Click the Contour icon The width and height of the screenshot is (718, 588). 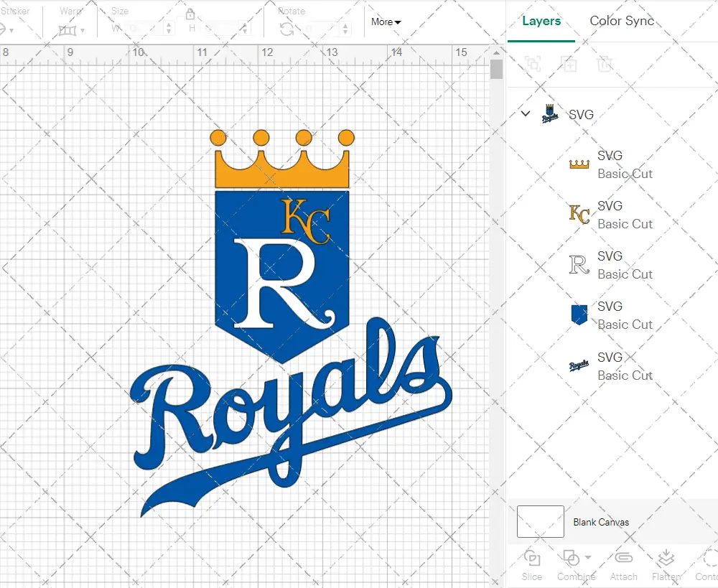pyautogui.click(x=709, y=559)
